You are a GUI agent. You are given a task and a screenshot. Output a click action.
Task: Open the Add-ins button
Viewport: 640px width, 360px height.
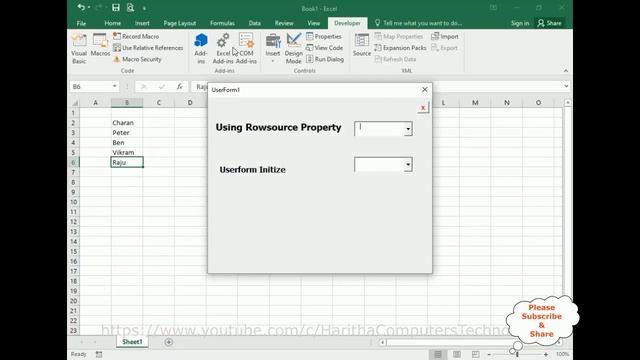[x=200, y=49]
